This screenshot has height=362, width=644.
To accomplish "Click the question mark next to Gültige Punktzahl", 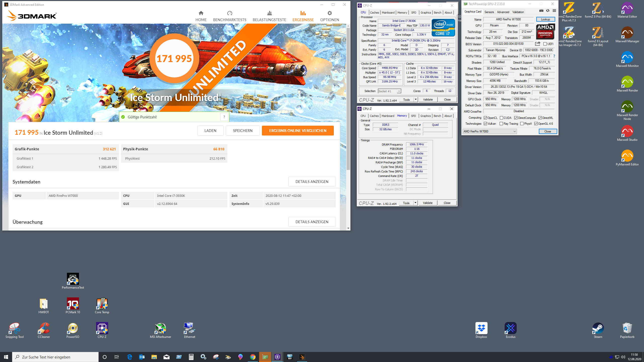I will (224, 117).
